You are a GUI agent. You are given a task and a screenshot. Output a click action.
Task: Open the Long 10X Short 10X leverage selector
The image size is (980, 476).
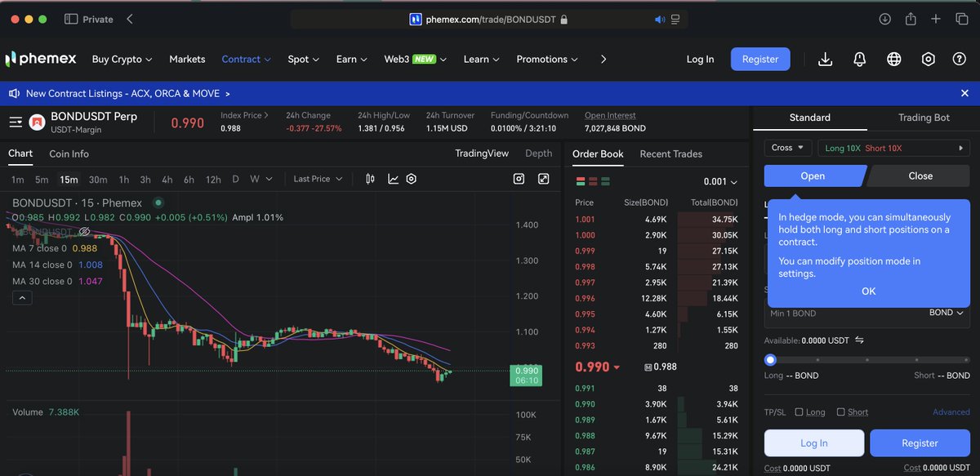[x=893, y=148]
